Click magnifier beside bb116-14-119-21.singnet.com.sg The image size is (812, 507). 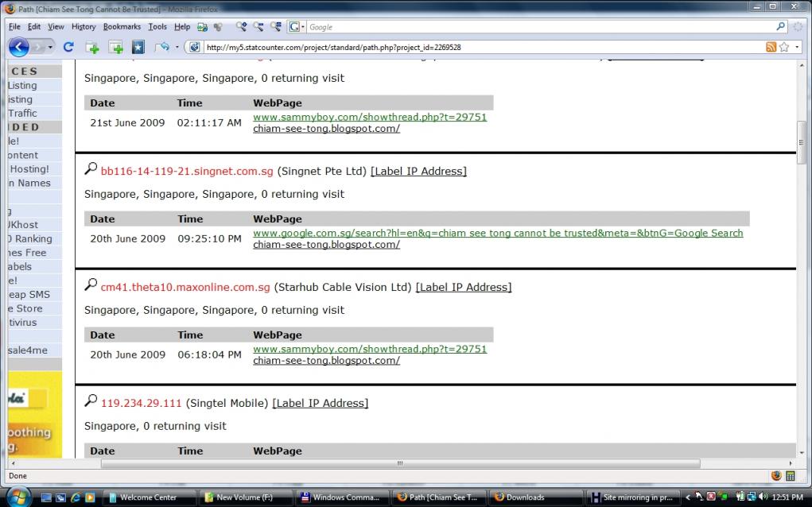coord(91,168)
